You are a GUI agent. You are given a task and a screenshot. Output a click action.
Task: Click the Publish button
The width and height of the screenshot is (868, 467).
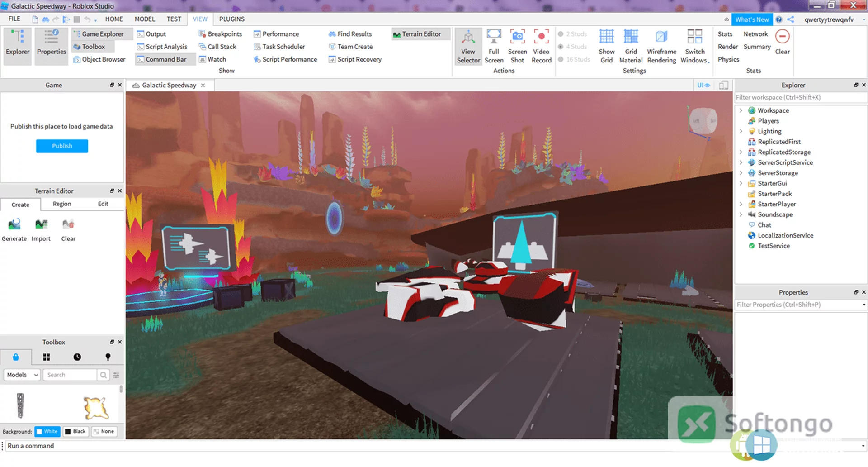pyautogui.click(x=62, y=146)
